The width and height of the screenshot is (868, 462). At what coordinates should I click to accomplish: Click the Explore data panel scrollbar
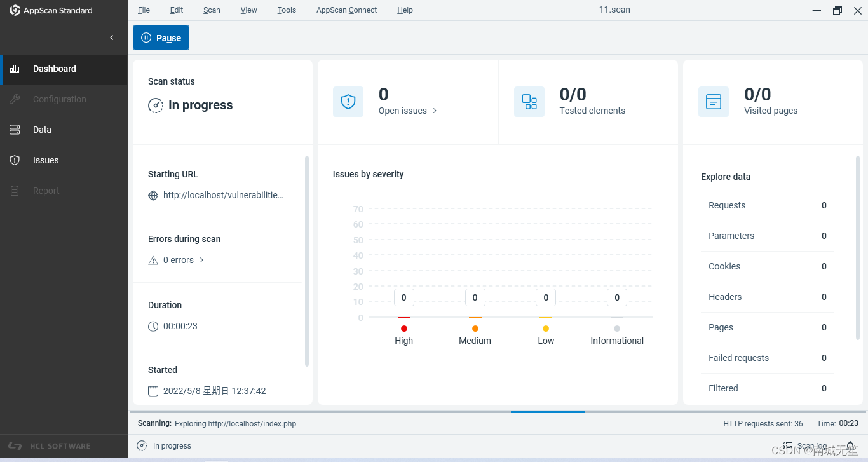click(858, 248)
